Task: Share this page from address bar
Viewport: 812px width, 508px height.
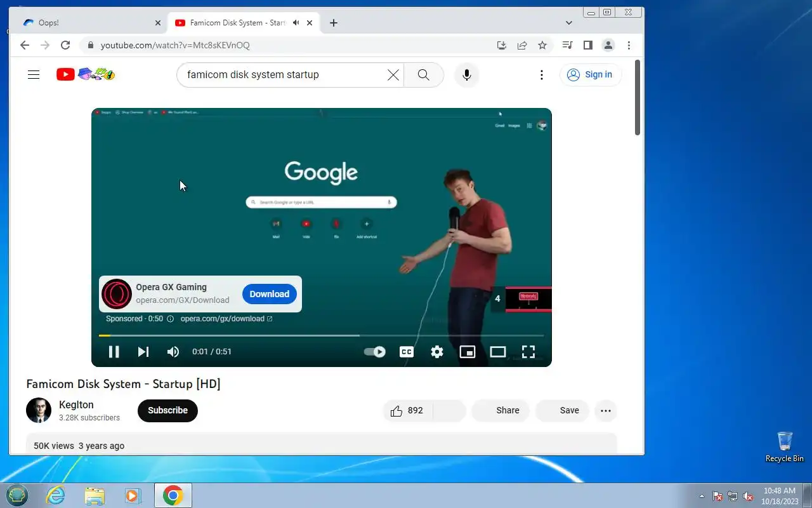Action: [x=522, y=45]
